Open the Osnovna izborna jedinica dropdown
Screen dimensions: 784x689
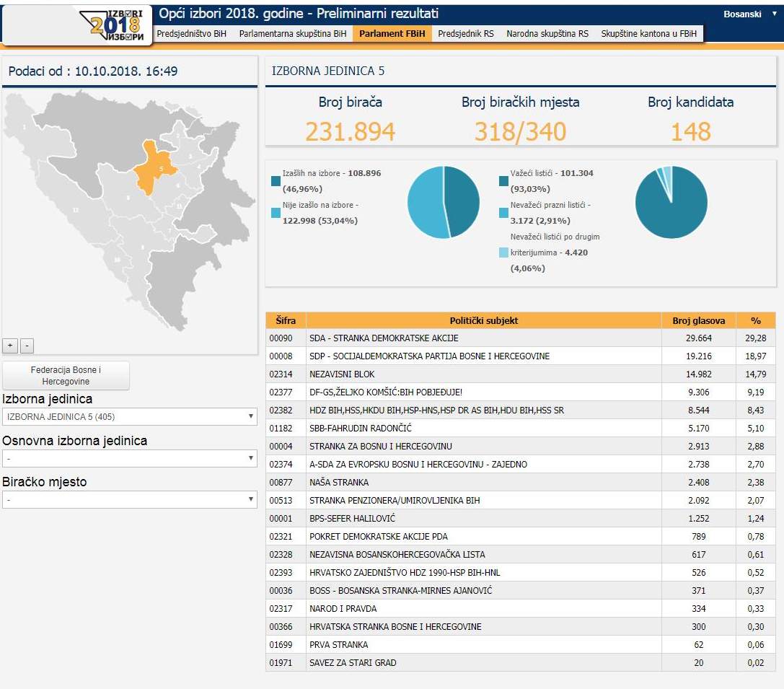click(130, 458)
